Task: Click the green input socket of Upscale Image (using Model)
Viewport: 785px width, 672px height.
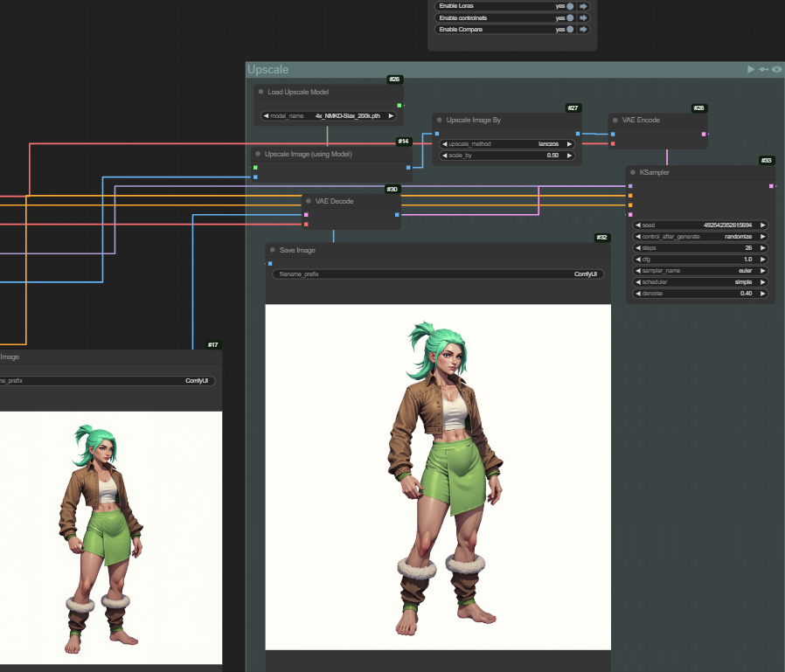Action: pos(255,168)
